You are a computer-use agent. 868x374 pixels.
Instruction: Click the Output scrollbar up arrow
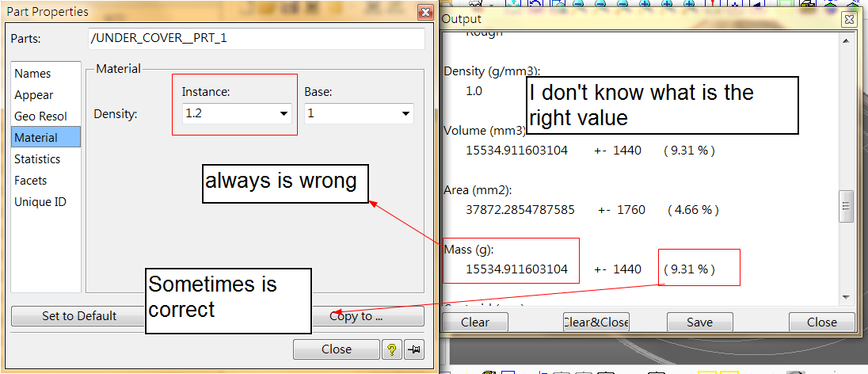[x=846, y=41]
